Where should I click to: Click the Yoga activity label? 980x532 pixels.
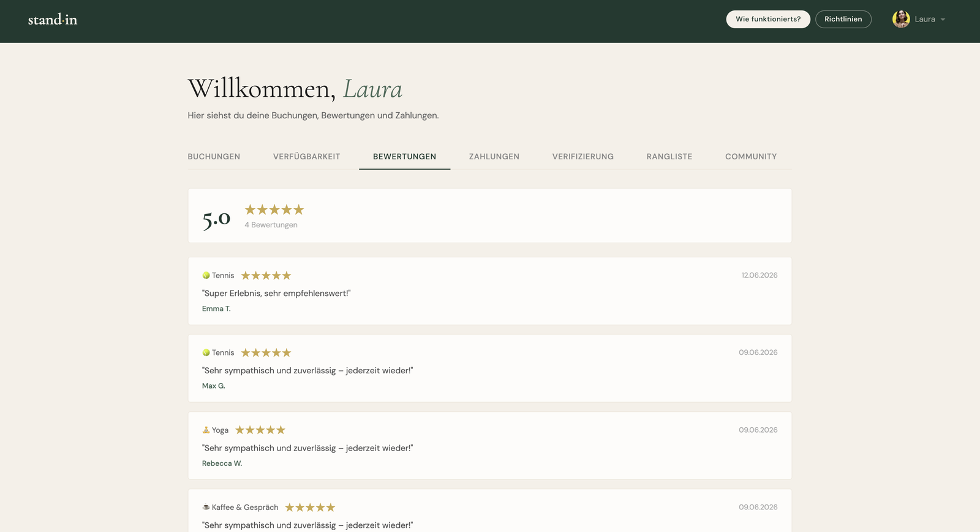[x=220, y=430]
